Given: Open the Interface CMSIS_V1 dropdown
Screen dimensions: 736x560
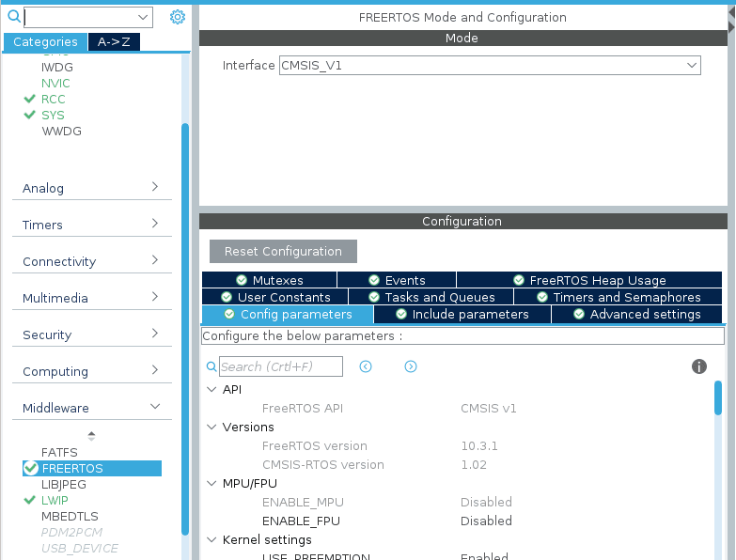Looking at the screenshot, I should [490, 66].
